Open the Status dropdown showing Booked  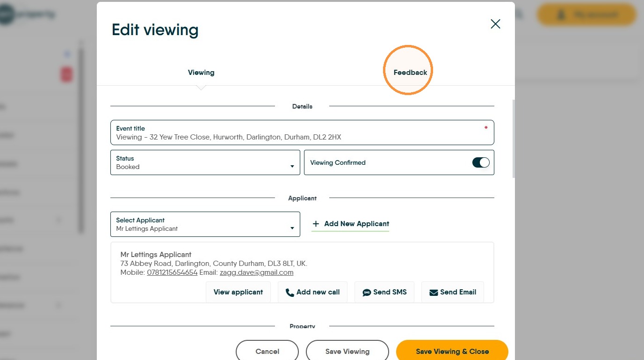click(x=205, y=162)
